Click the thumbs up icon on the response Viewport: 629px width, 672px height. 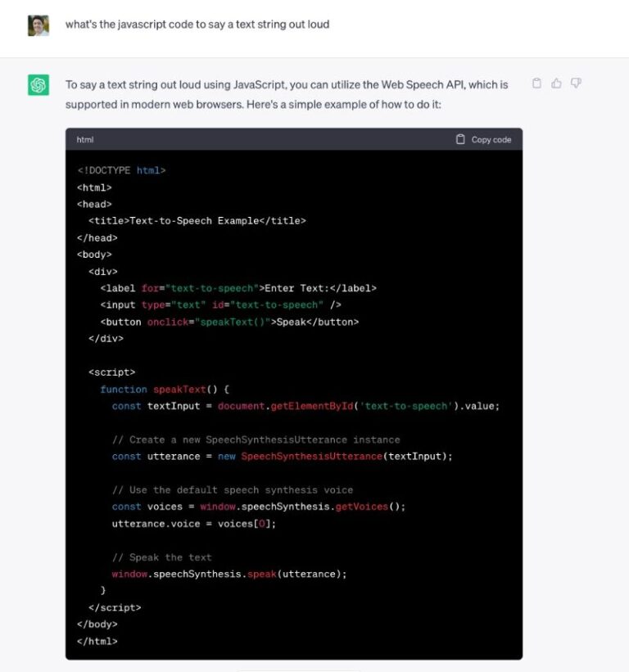click(x=556, y=83)
